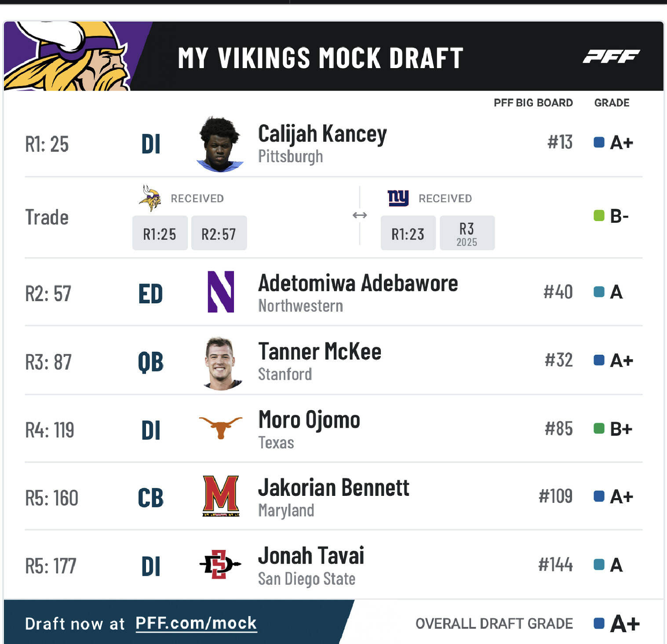Click the R1:25 trade pick chip
The image size is (667, 644).
tap(160, 233)
